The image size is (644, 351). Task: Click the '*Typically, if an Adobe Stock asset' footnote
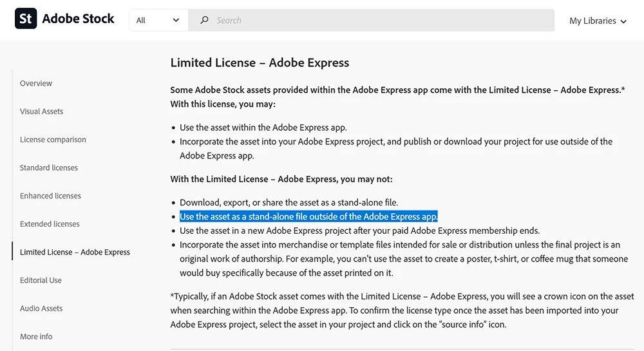point(402,310)
